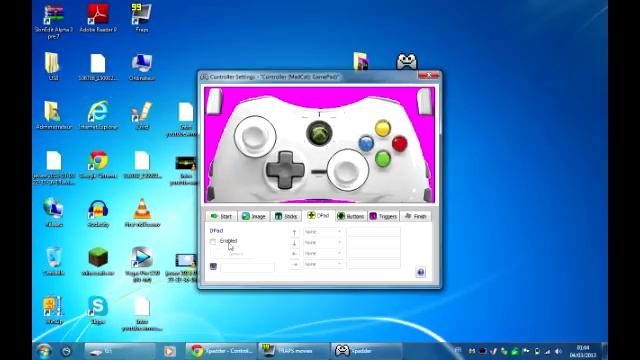Open the WinZip desktop shortcut
This screenshot has width=640, height=360.
[x=53, y=310]
